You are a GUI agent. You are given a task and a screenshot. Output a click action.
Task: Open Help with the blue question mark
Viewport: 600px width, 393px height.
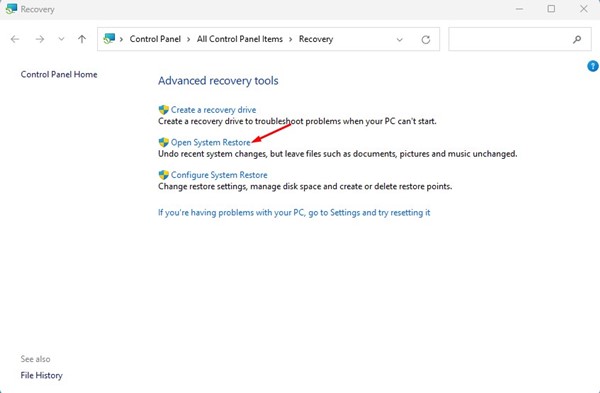593,66
